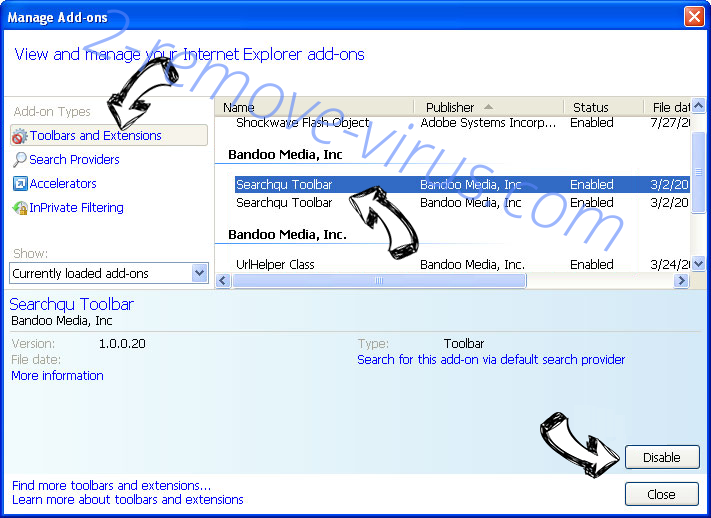Screen dimensions: 711x518
Task: Choose InPrivate Filtering add-on type
Action: tap(76, 208)
